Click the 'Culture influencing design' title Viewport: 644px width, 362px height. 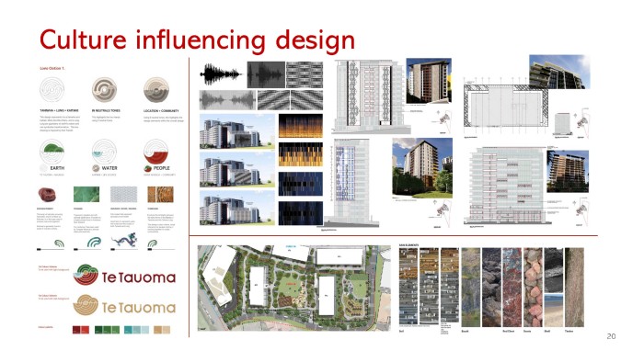197,40
